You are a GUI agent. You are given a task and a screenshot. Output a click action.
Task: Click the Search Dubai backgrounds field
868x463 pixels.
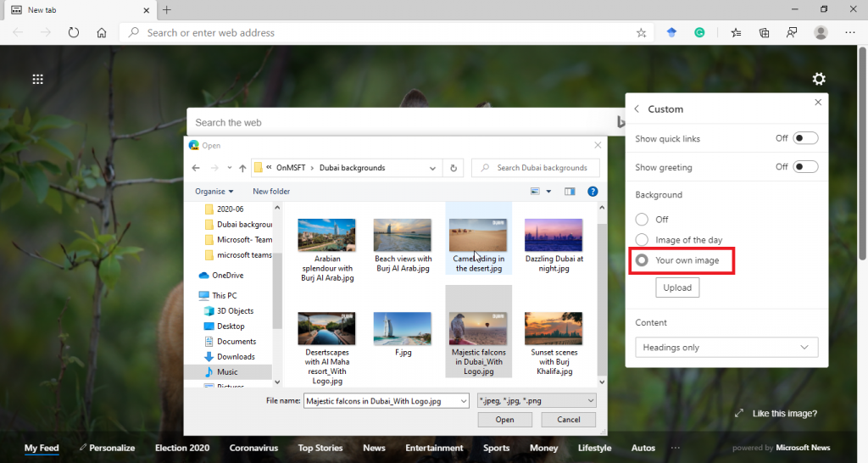click(x=536, y=168)
